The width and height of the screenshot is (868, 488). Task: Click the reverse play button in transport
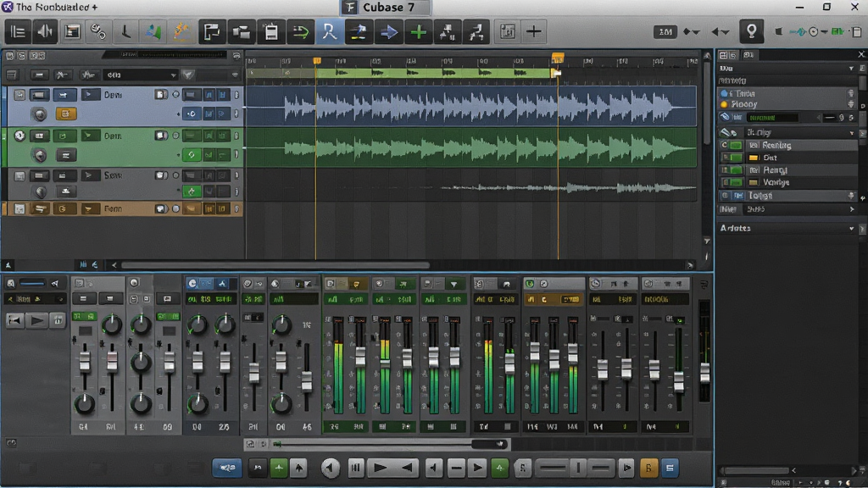click(x=408, y=468)
